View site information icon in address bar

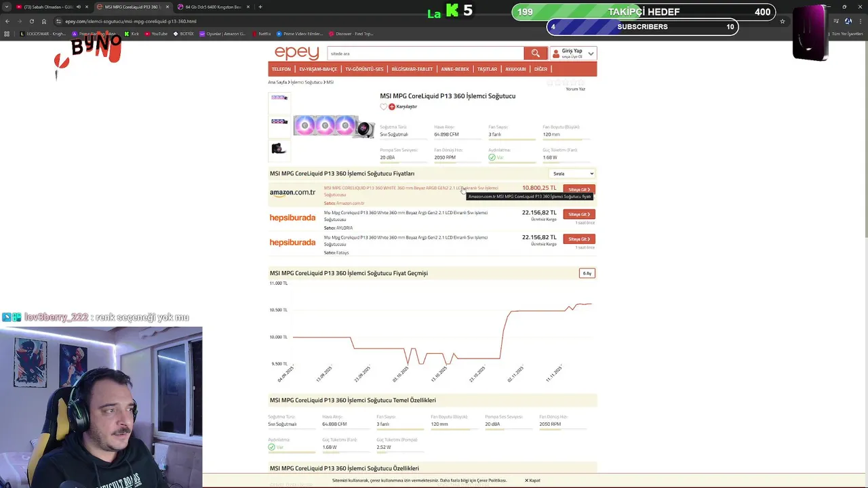coord(58,21)
